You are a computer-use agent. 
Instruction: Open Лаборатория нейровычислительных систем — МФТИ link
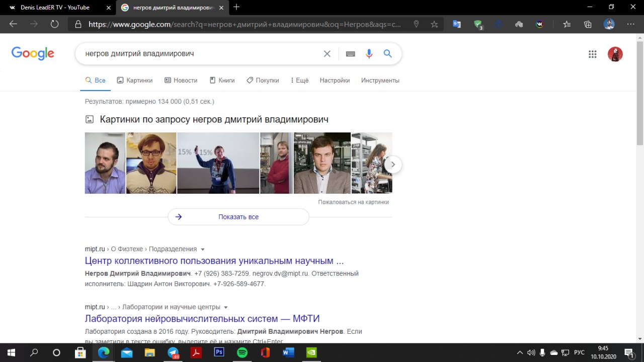(x=202, y=319)
